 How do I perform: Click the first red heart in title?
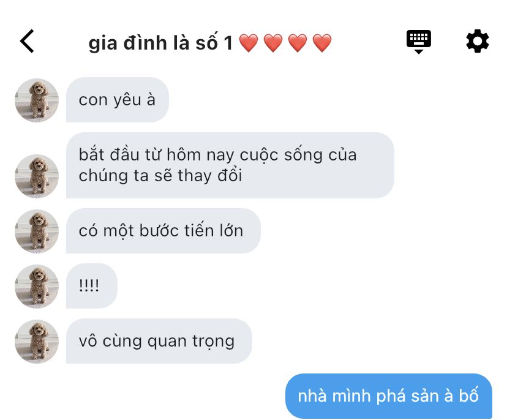click(249, 43)
